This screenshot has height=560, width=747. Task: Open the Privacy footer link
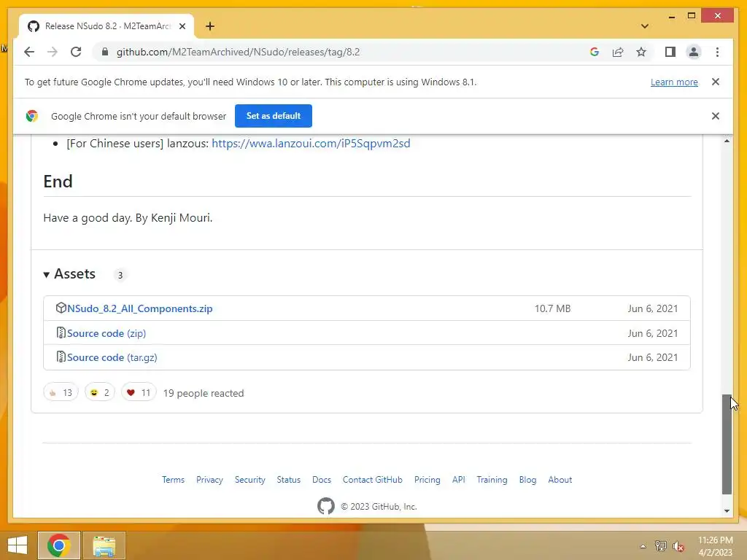[209, 480]
